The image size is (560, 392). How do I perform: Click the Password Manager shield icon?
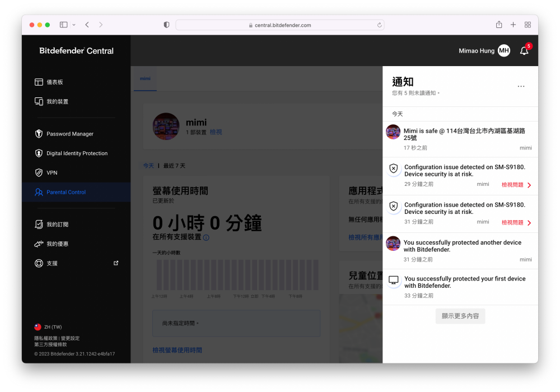(39, 134)
